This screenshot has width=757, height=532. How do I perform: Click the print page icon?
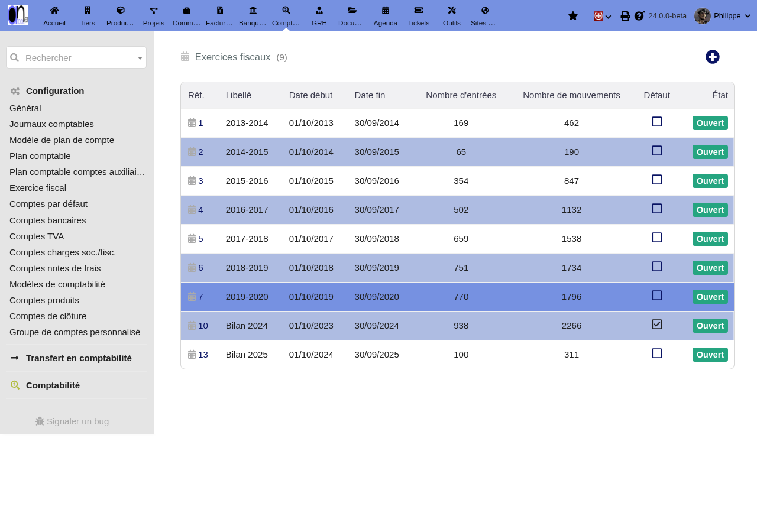[x=625, y=16]
